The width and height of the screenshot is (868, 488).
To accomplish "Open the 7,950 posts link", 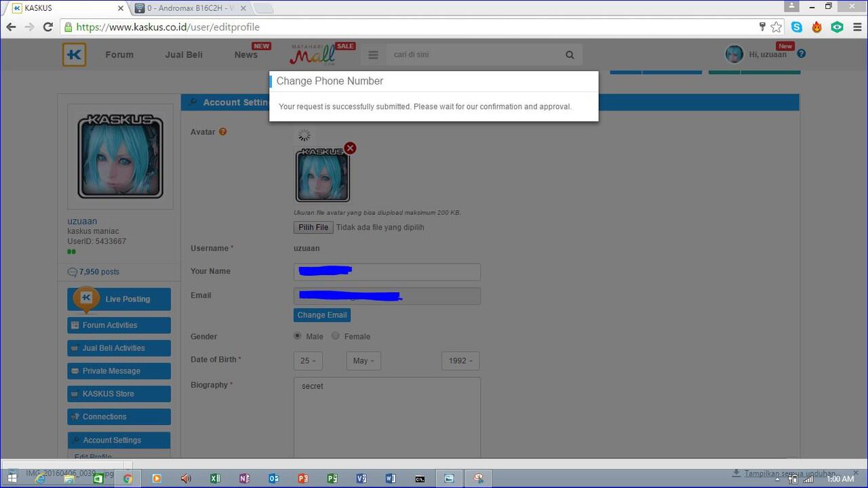I will (99, 272).
